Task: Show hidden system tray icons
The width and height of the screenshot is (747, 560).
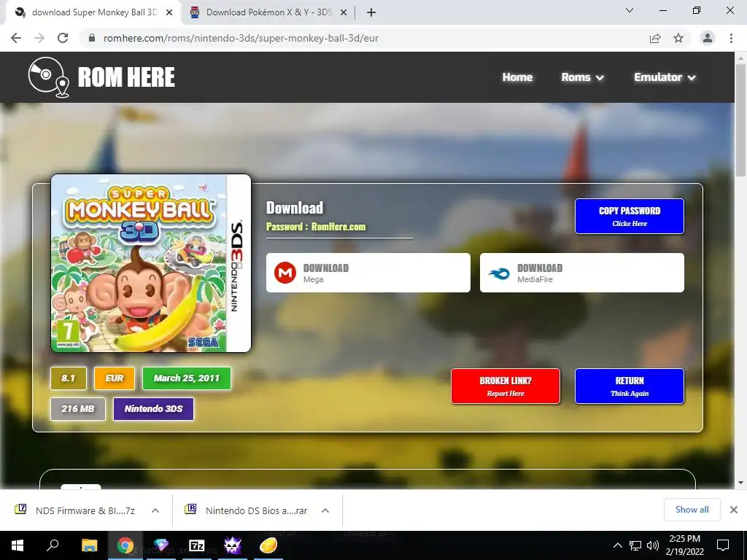Action: 617,545
